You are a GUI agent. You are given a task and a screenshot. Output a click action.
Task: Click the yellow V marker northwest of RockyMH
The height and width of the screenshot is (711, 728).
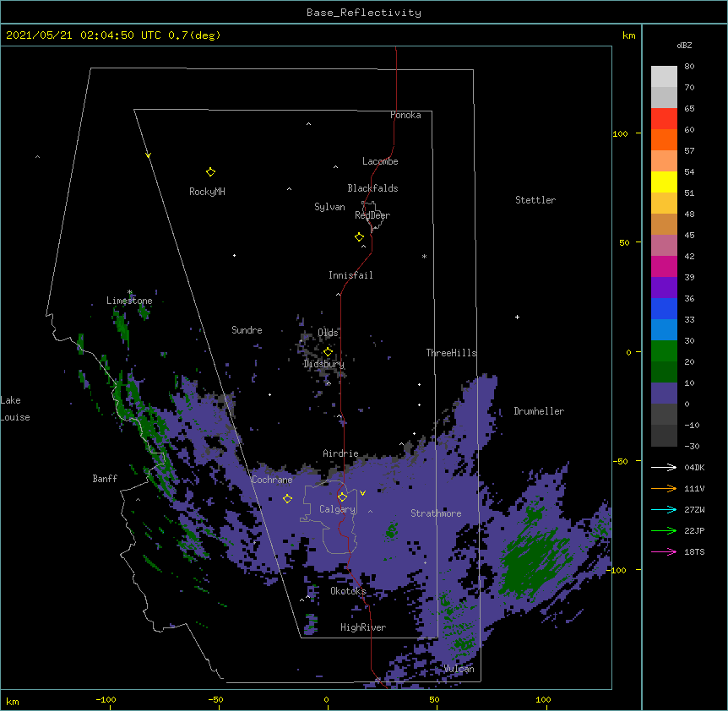[x=148, y=155]
